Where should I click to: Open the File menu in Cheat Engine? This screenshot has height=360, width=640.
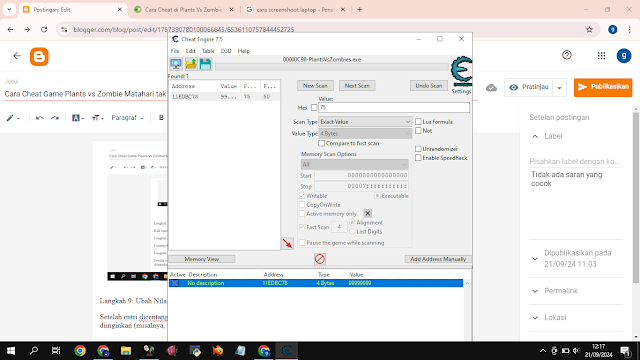click(175, 51)
